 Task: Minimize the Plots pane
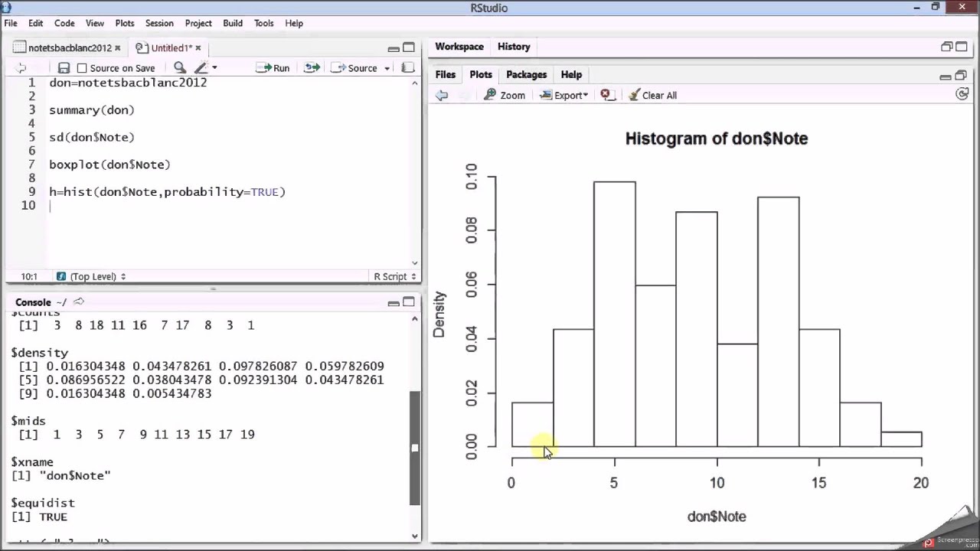pos(946,76)
